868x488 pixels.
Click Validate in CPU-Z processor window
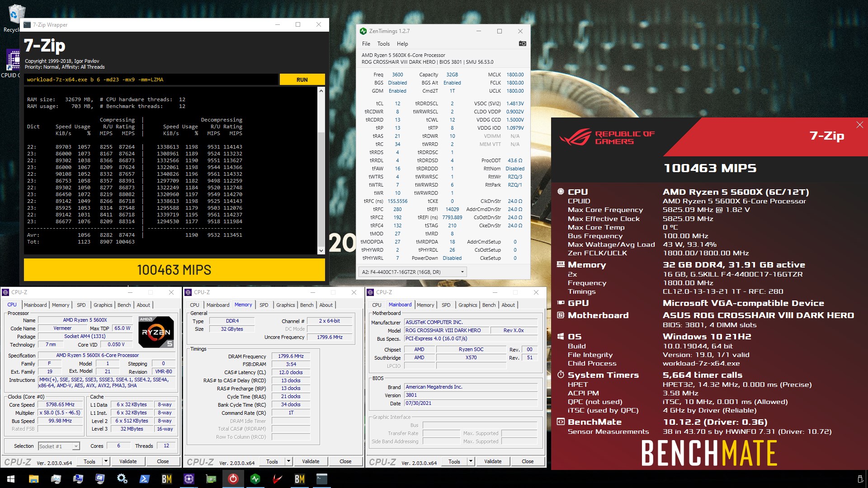click(x=128, y=461)
